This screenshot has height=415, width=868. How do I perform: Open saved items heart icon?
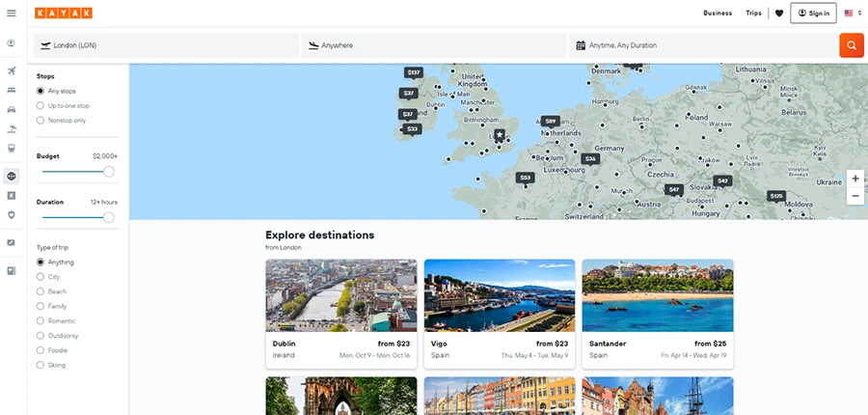click(779, 14)
